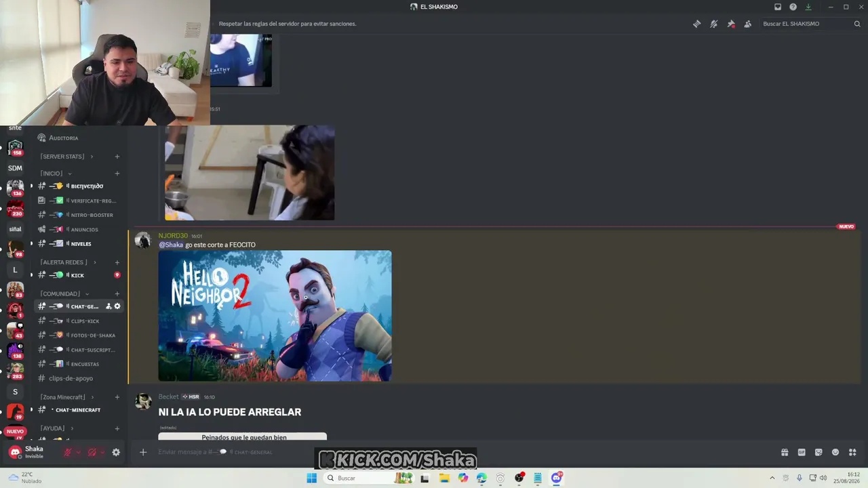
Task: Add a channel to SERVER STATS
Action: 117,157
